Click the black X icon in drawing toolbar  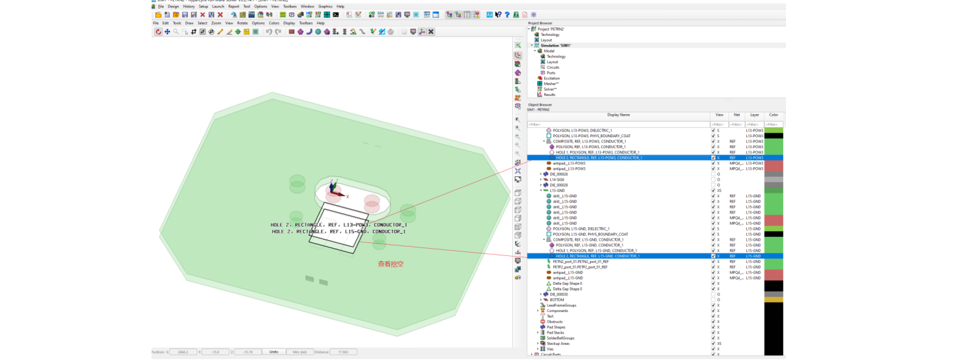431,31
